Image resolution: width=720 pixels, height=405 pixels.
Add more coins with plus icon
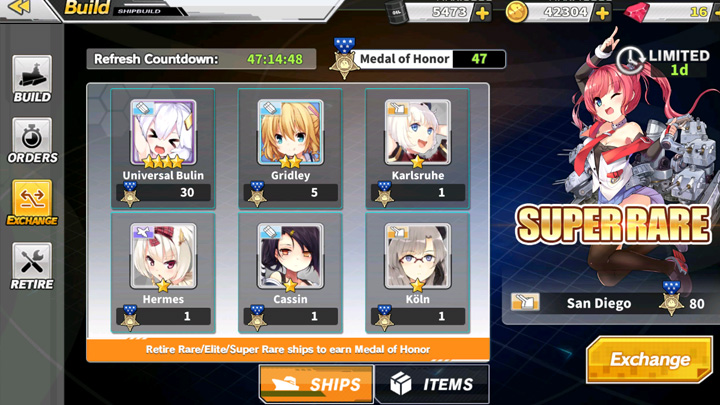(602, 13)
